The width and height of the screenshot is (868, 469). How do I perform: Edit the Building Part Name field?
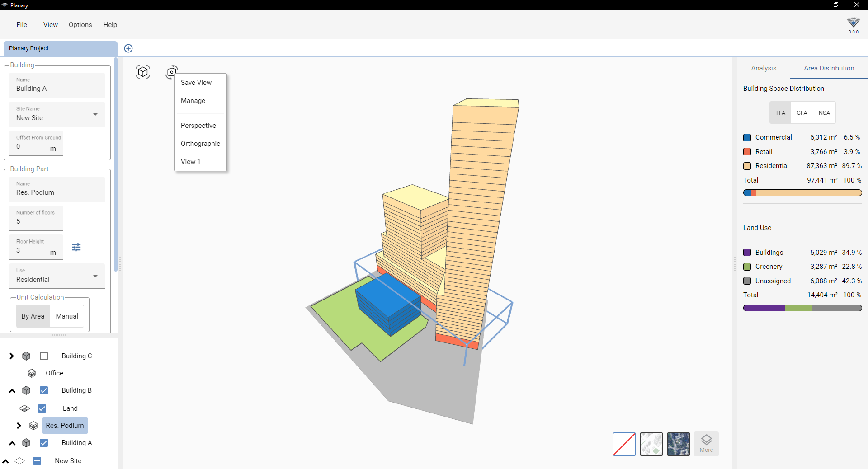(x=57, y=189)
